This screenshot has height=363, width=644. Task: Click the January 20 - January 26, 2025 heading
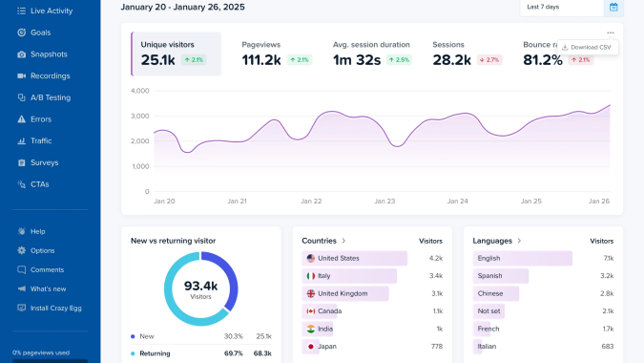tap(183, 7)
